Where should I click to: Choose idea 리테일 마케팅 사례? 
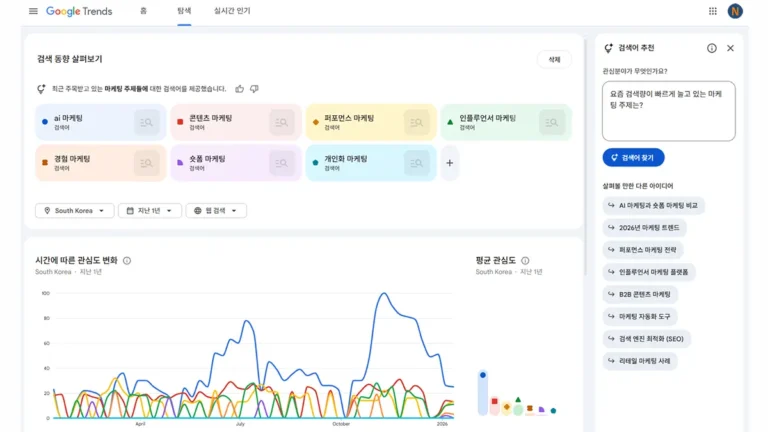click(640, 361)
